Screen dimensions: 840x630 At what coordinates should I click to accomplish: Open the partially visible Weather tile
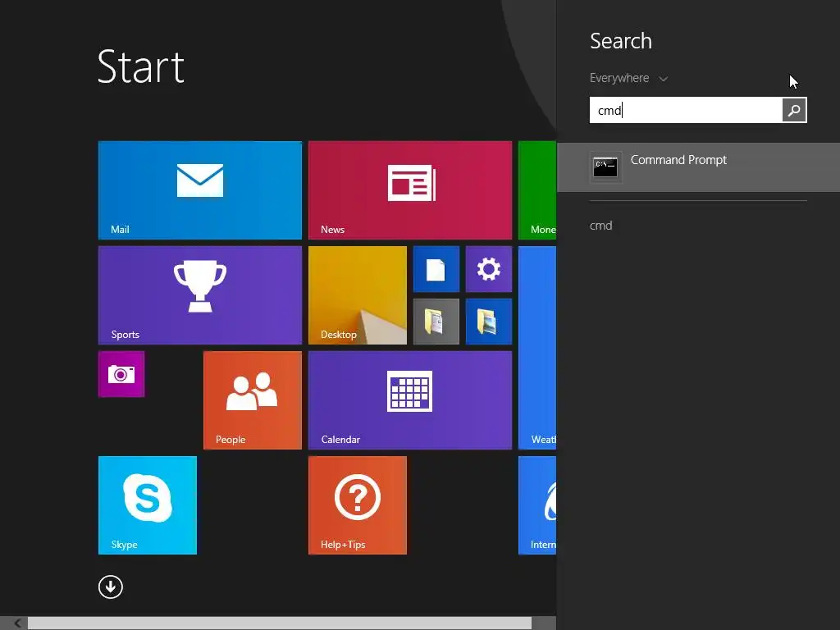coord(537,348)
